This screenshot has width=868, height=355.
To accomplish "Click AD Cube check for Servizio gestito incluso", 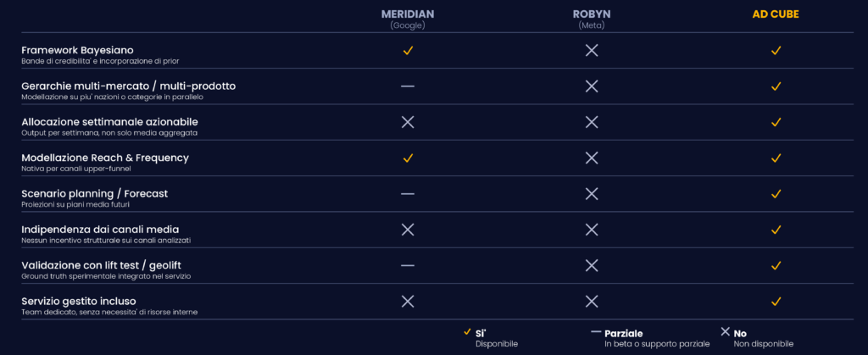I will coord(776,302).
